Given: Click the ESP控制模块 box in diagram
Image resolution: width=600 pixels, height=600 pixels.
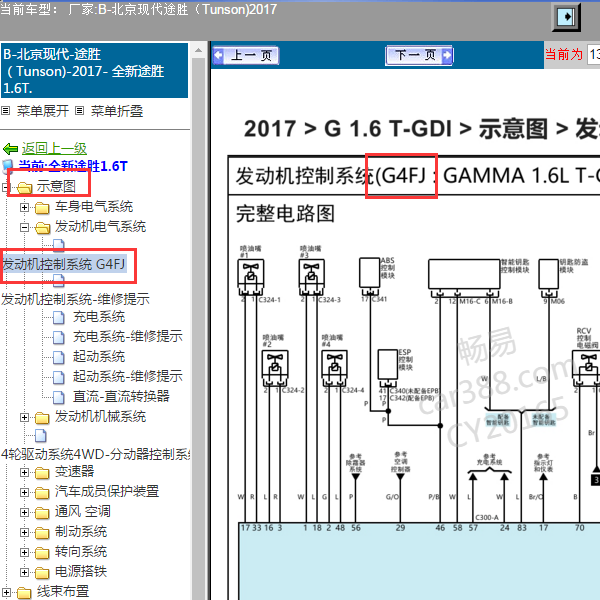Looking at the screenshot, I should click(x=388, y=364).
